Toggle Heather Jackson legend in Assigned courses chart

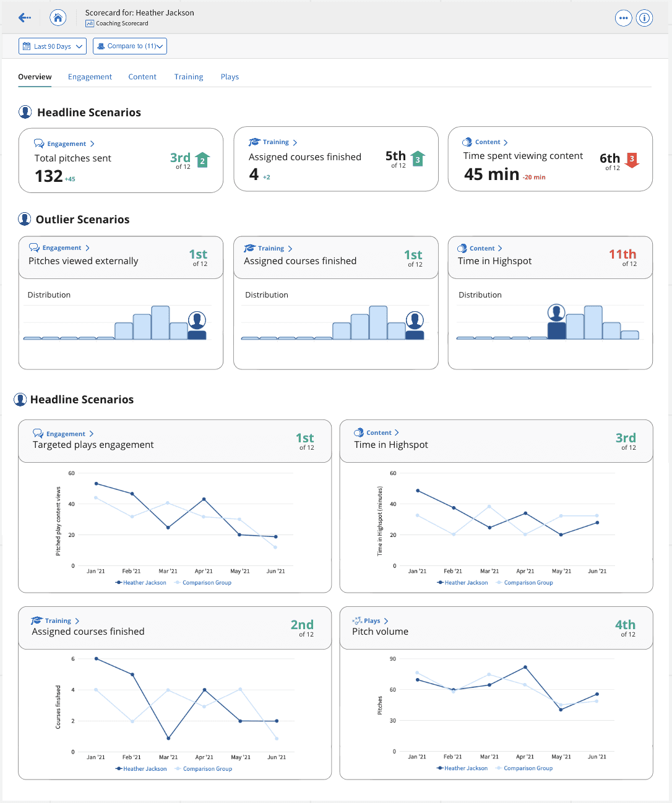(141, 769)
